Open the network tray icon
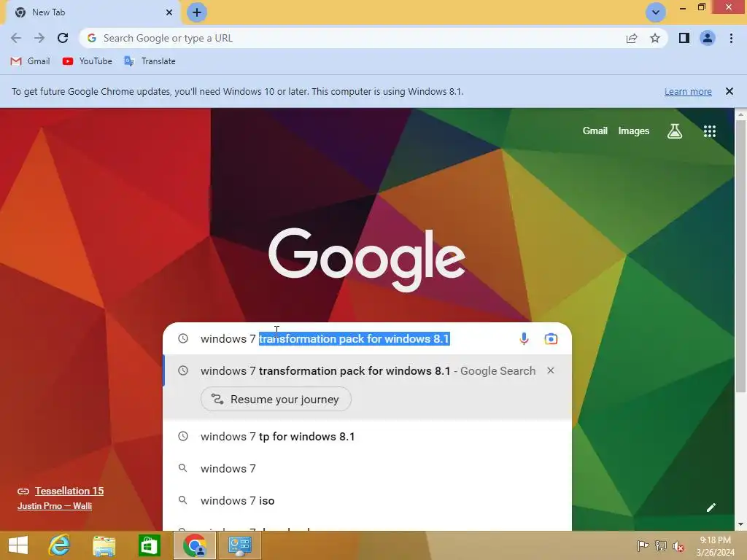This screenshot has width=747, height=560. 661,545
